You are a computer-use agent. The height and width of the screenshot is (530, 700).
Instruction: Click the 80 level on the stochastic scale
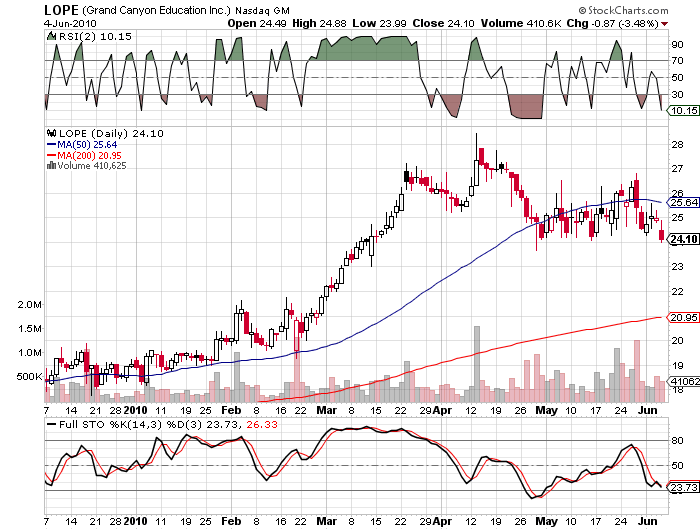click(x=678, y=441)
